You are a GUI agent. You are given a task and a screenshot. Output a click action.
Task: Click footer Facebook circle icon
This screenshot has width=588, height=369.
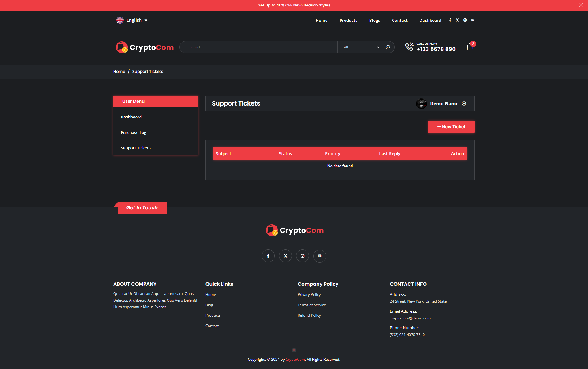[x=268, y=256]
